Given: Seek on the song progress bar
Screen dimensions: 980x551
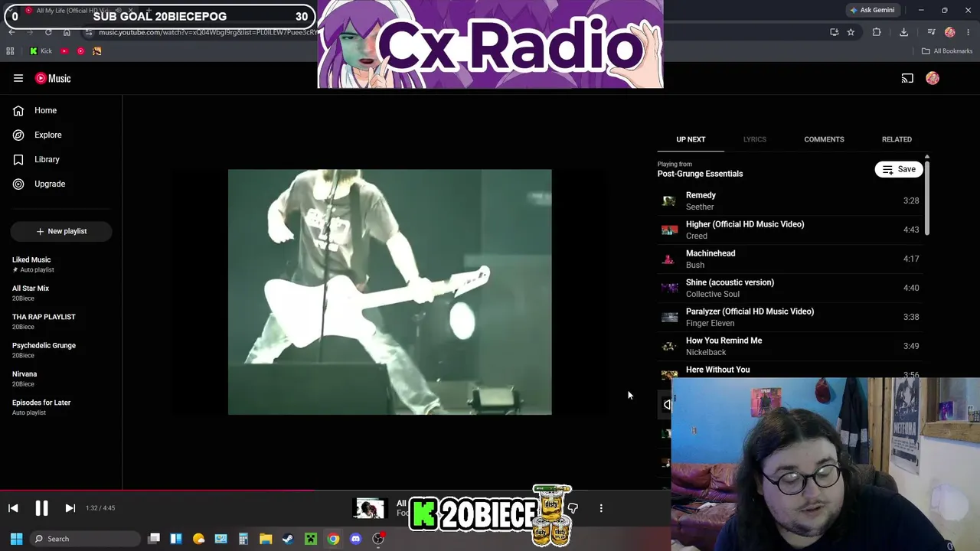Looking at the screenshot, I should point(335,491).
